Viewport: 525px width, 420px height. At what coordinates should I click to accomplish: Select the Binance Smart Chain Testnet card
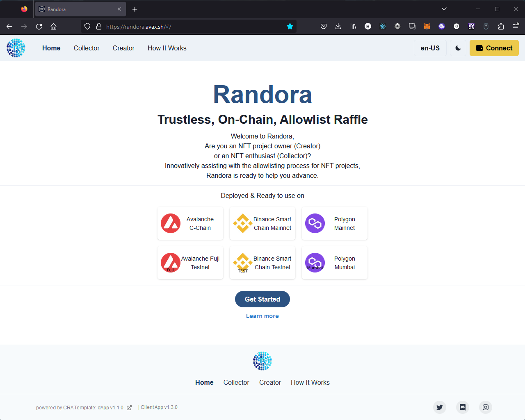pyautogui.click(x=262, y=263)
